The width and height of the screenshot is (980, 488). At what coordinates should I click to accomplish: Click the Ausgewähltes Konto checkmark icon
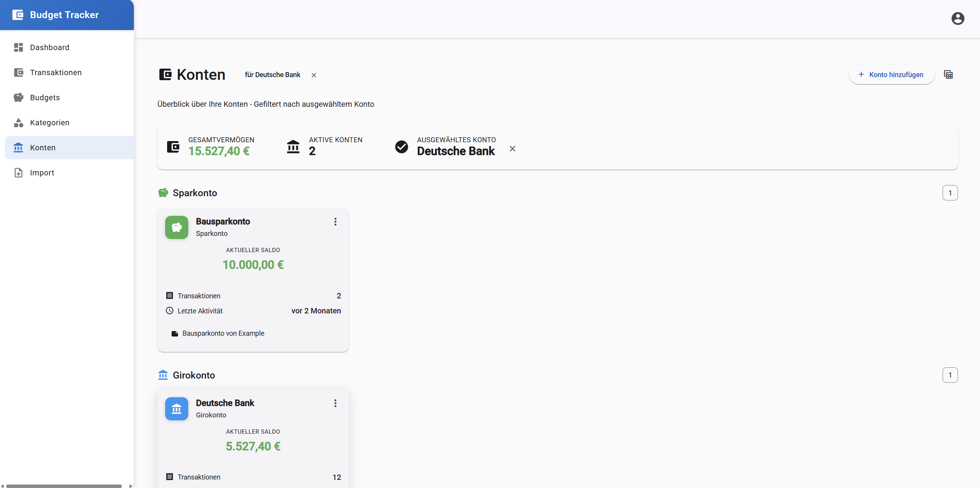coord(402,147)
